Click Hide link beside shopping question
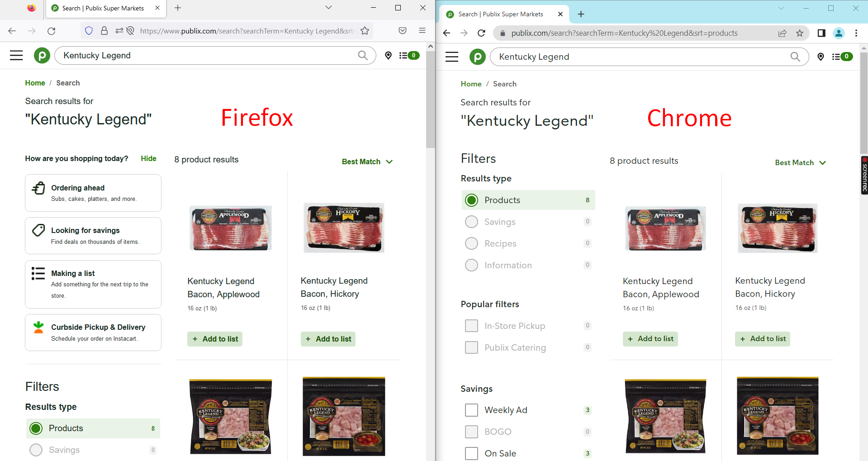The image size is (868, 461). (148, 158)
